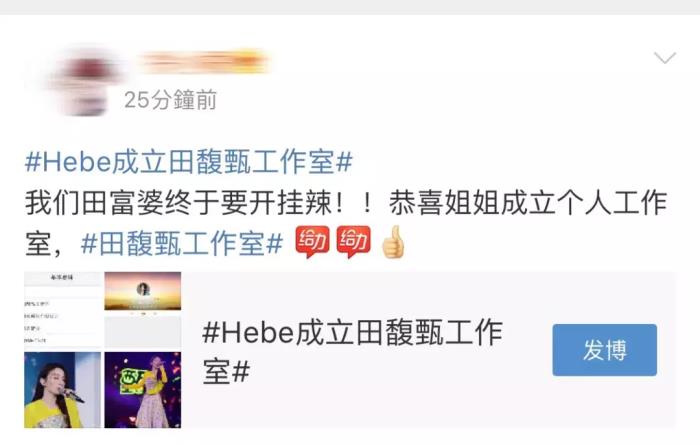This screenshot has width=700, height=445.
Task: View the top-left screenshot thumbnail
Action: tap(62, 309)
